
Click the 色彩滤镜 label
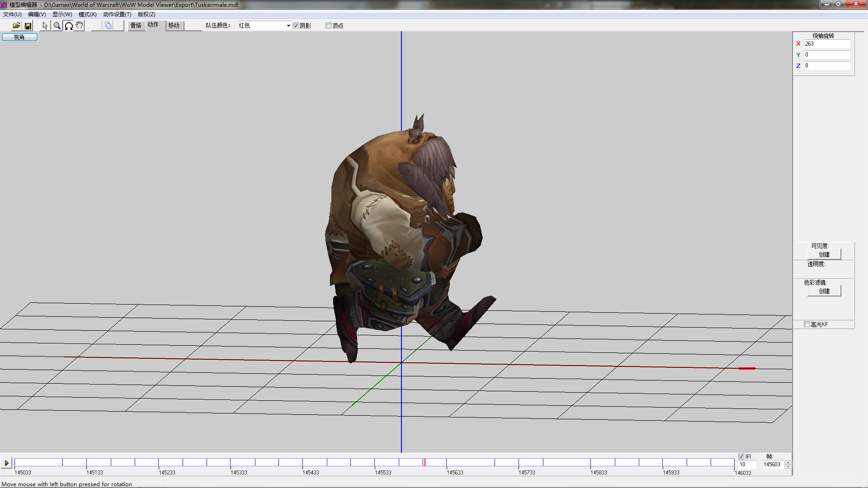tap(815, 283)
